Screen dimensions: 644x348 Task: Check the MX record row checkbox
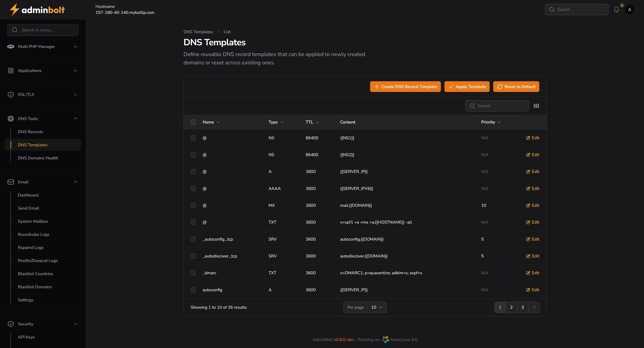coord(193,205)
